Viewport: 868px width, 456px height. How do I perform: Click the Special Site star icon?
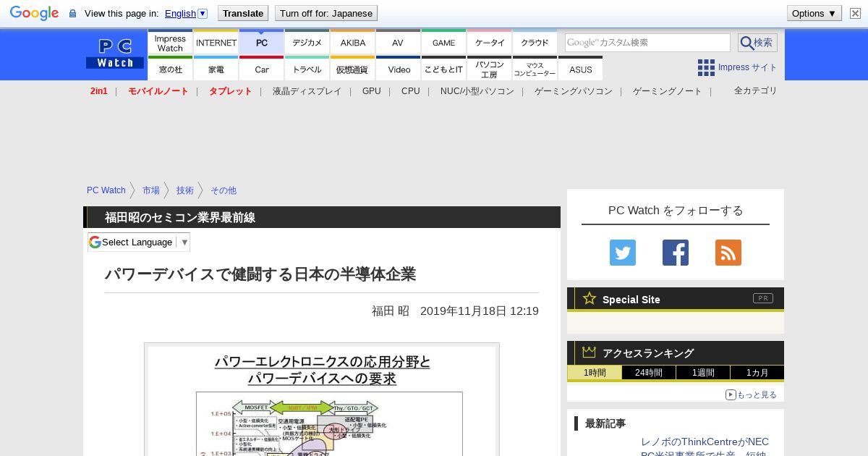(590, 298)
